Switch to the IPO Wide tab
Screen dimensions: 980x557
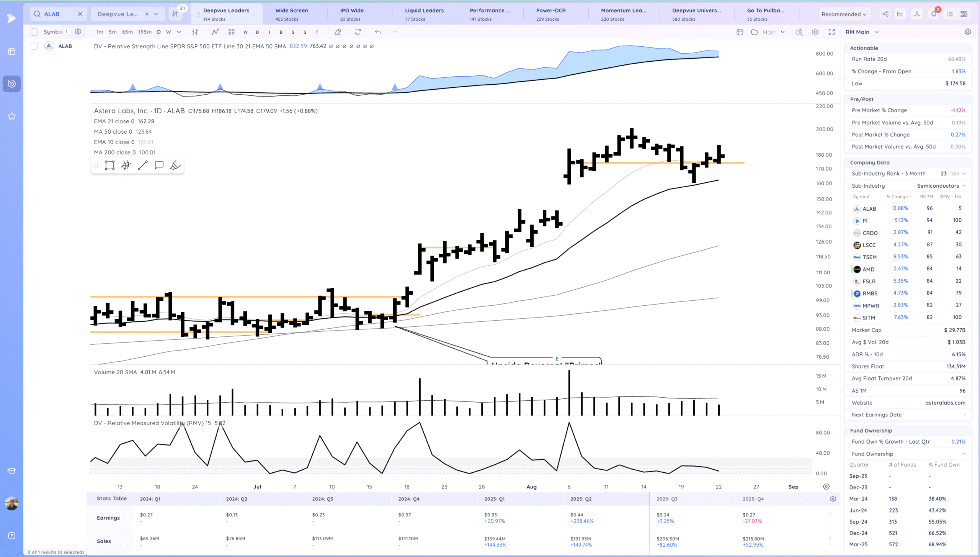pos(352,14)
